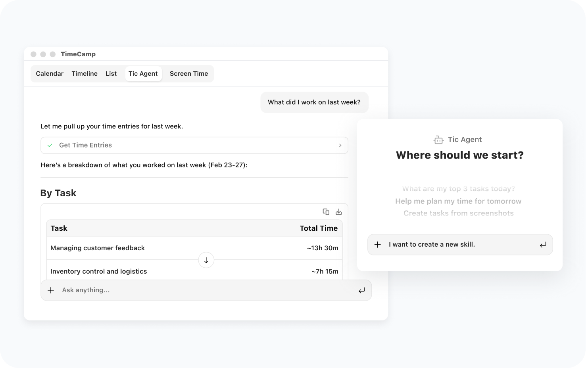Switch to the Calendar tab
This screenshot has height=368, width=588.
[x=50, y=74]
